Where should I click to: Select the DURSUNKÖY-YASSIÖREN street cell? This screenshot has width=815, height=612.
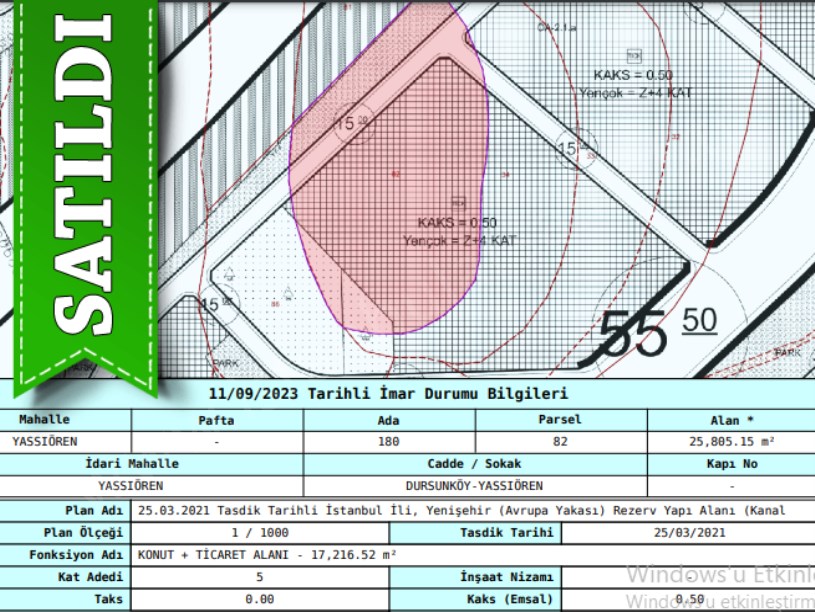click(x=475, y=486)
